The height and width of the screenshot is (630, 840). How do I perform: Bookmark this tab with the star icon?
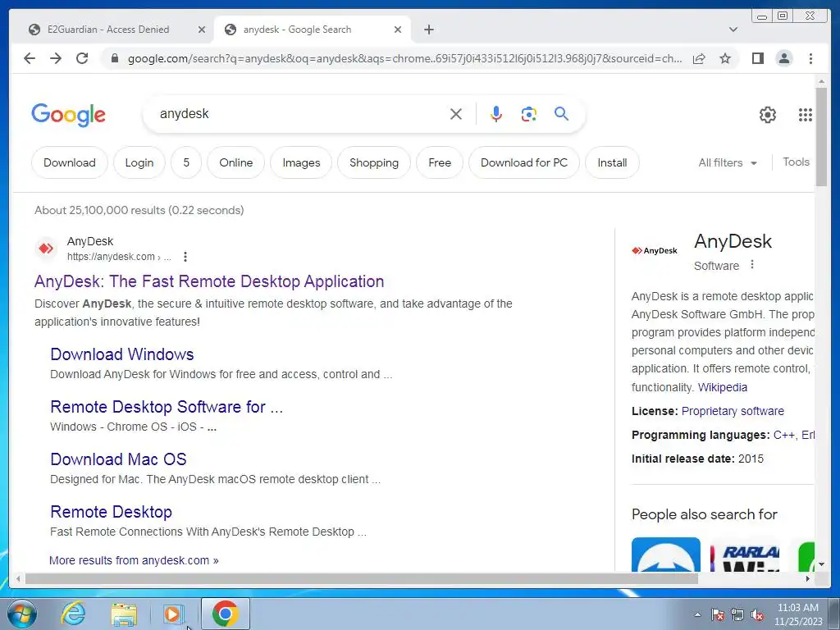[725, 58]
